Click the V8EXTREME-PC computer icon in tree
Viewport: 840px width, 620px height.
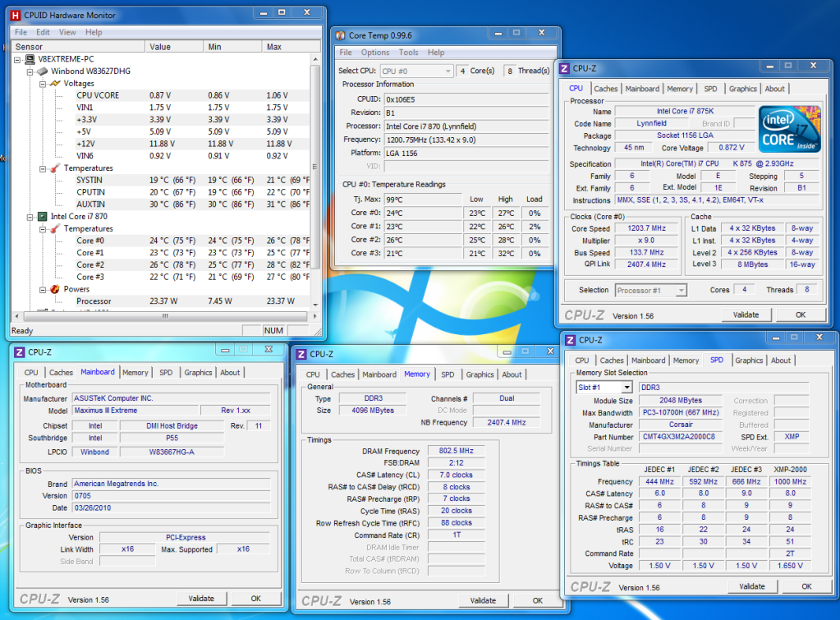pos(30,59)
